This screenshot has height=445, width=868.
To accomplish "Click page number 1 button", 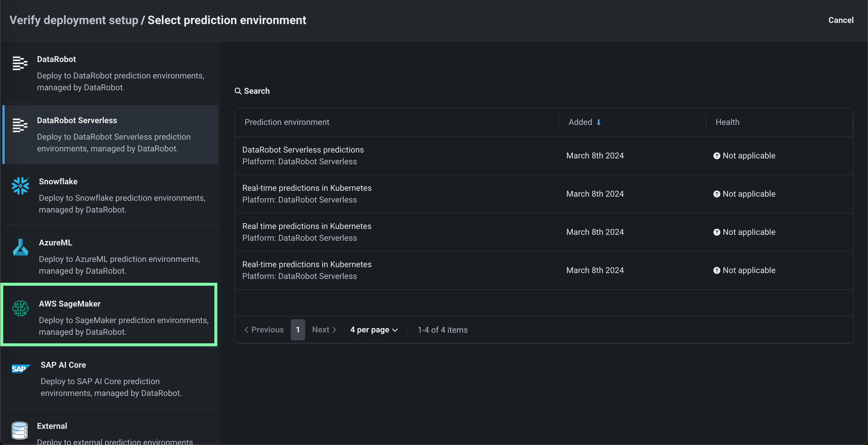I will click(298, 330).
